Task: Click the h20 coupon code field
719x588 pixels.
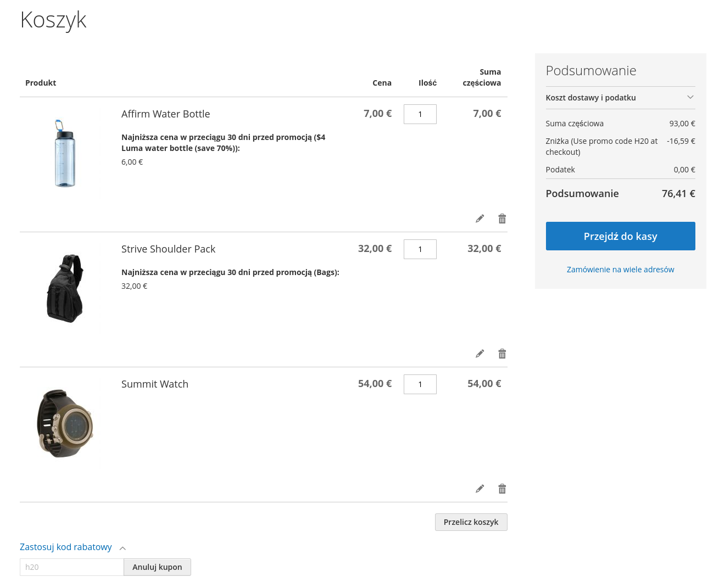Action: tap(71, 567)
